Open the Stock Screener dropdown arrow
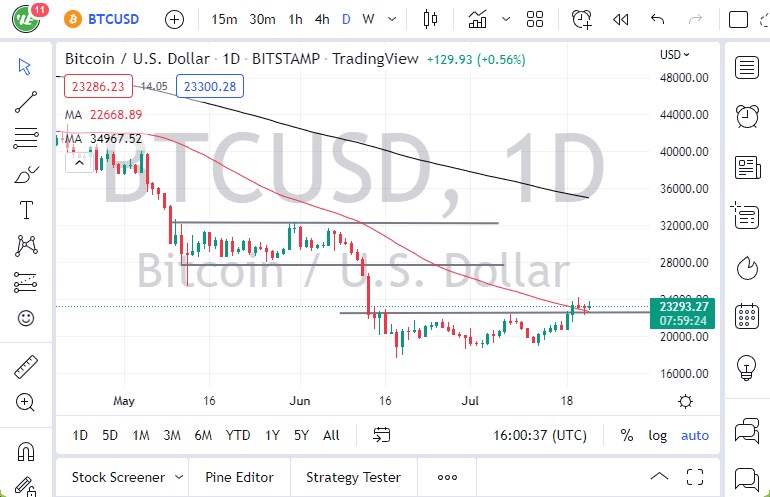 (178, 477)
